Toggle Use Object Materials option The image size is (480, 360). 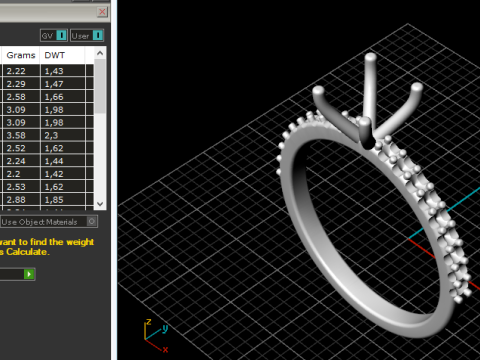pos(49,222)
